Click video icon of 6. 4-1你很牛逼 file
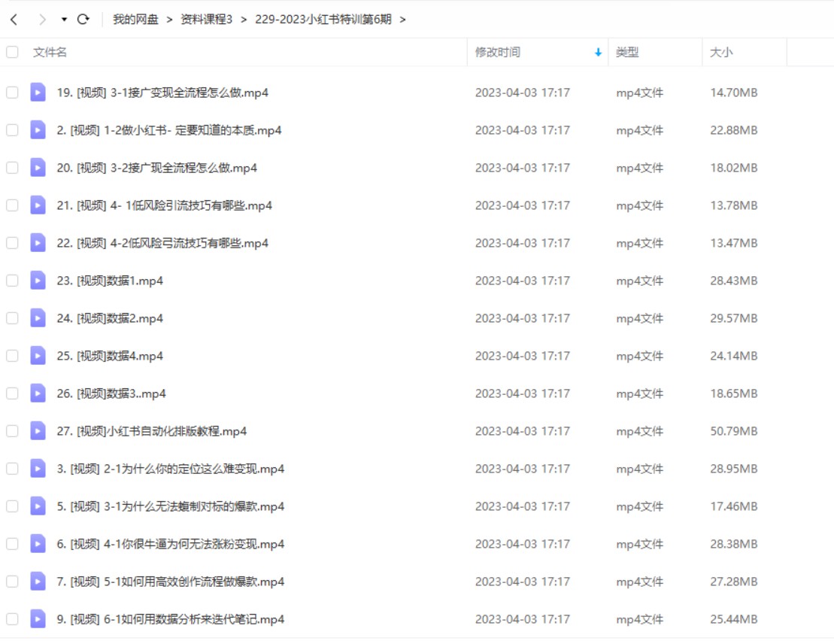This screenshot has width=834, height=644. 38,543
